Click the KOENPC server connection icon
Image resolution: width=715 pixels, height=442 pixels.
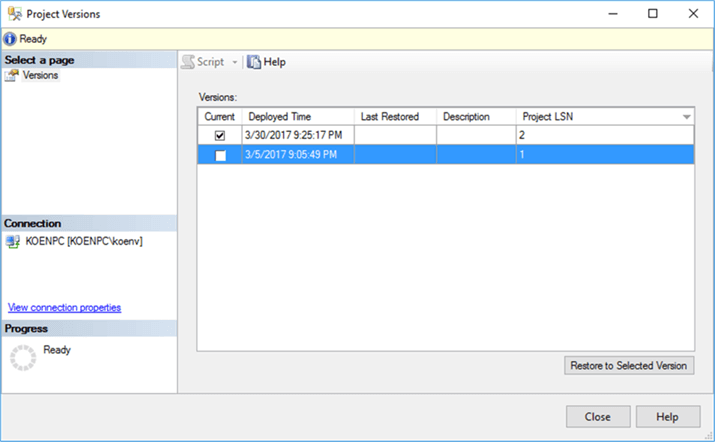coord(13,241)
